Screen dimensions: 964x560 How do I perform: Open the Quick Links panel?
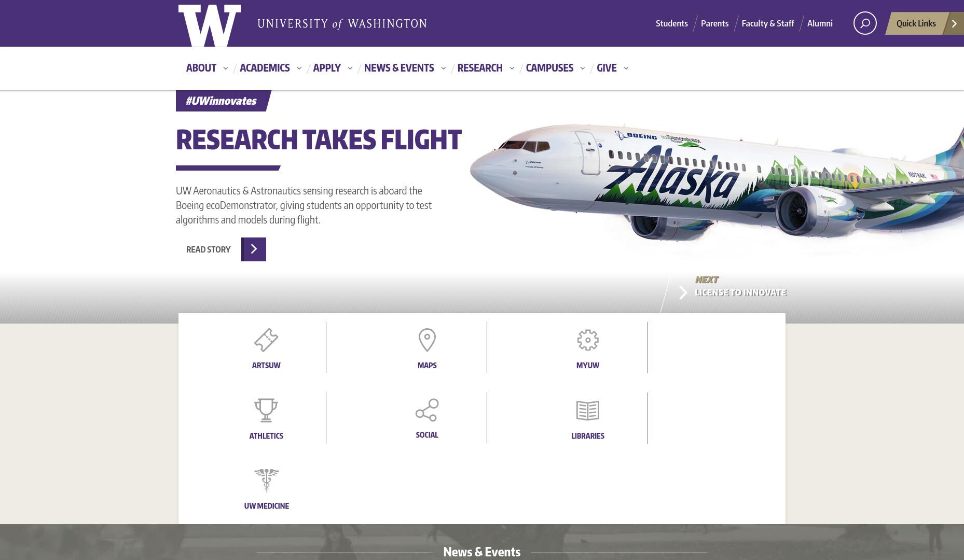pos(925,23)
